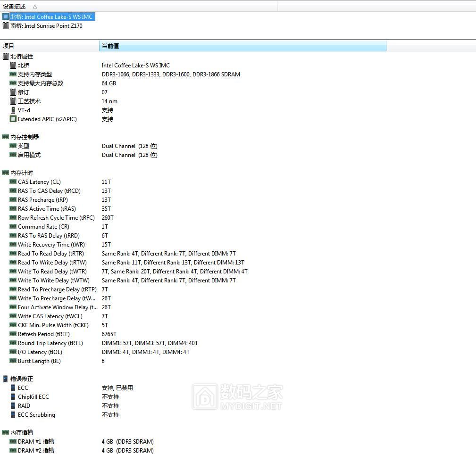Select the Row Refresh Cycle Time (tRFC) row
This screenshot has height=454, width=476.
[52, 217]
